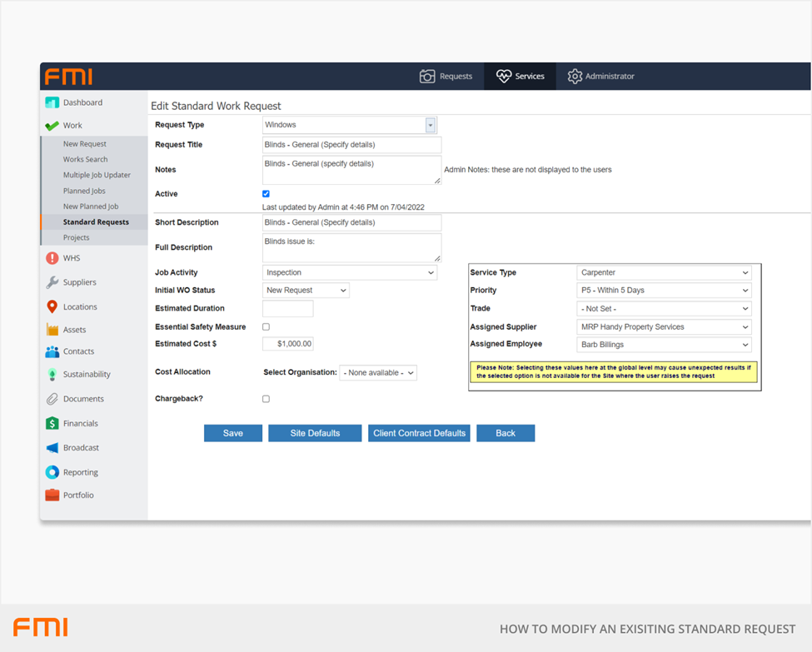Image resolution: width=812 pixels, height=652 pixels.
Task: Open WHS via its red alert icon
Action: [52, 258]
